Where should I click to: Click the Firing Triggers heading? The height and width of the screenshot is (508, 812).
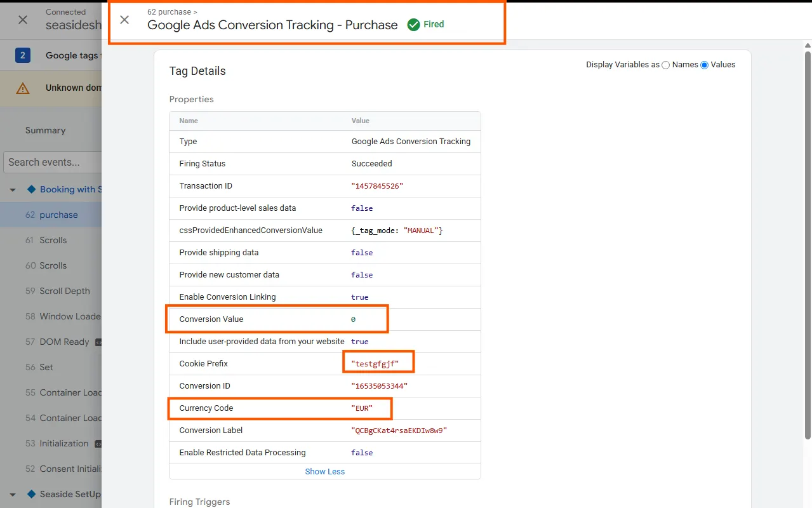point(199,502)
